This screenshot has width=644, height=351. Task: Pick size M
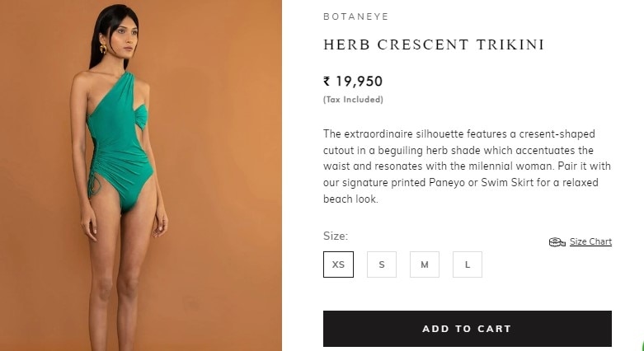click(425, 264)
